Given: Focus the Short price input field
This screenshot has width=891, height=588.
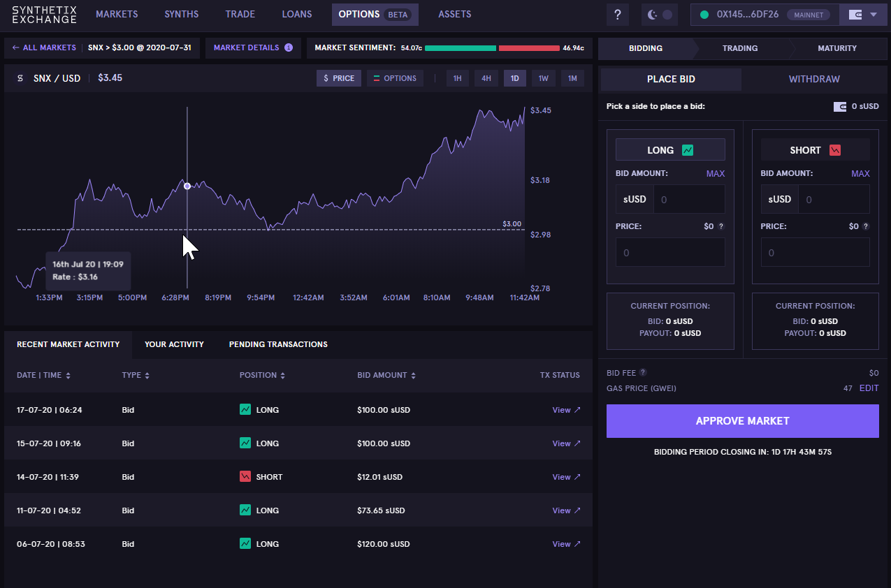Looking at the screenshot, I should 816,253.
